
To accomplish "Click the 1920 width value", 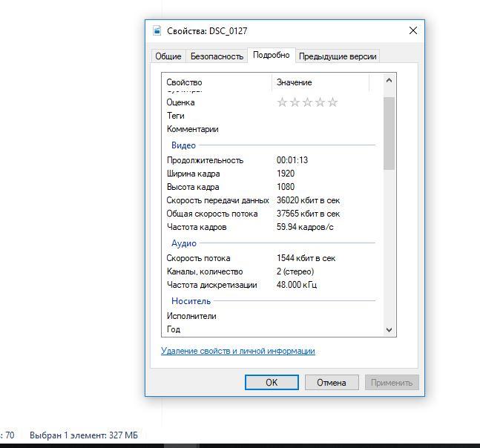I will [286, 174].
